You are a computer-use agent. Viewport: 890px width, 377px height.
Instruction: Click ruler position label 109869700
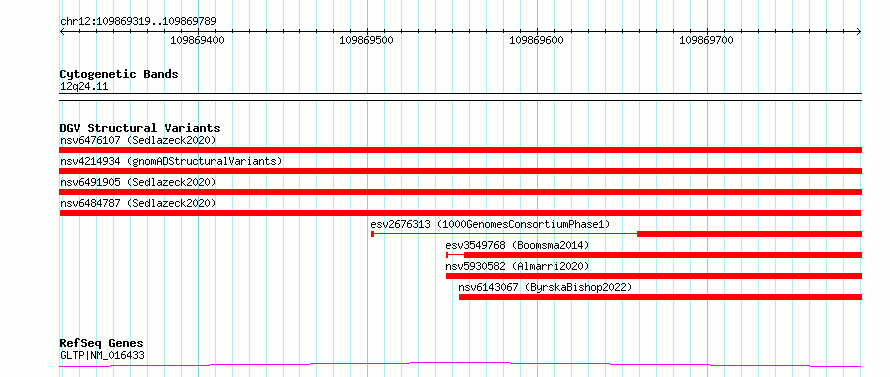[x=706, y=40]
